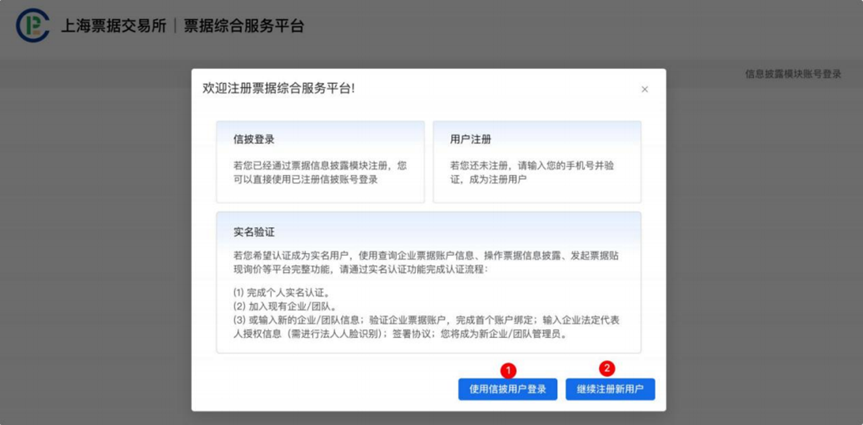Click the Shanghai Commercial Paper Exchange logo icon

point(32,26)
